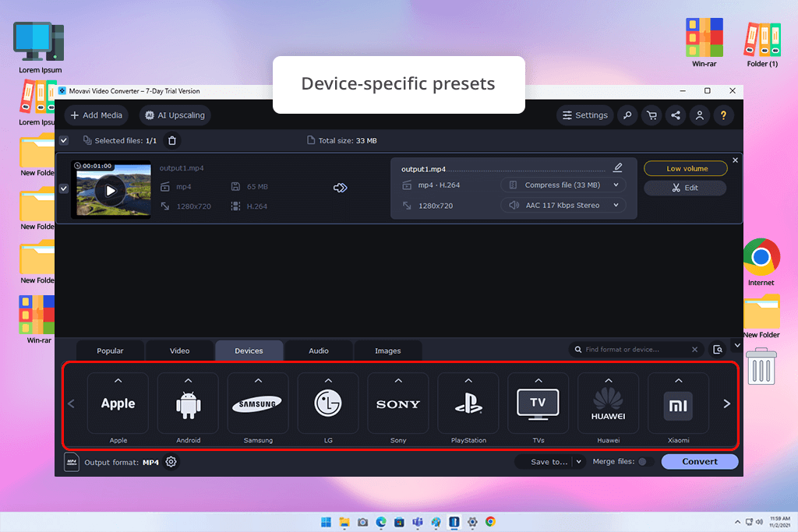Clear the format search field
The height and width of the screenshot is (532, 798).
click(694, 350)
